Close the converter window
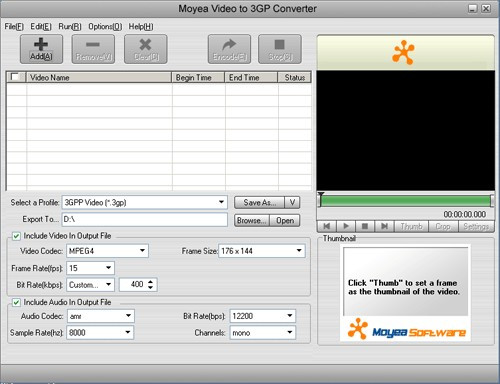Viewport: 500px width, 384px height. point(486,8)
